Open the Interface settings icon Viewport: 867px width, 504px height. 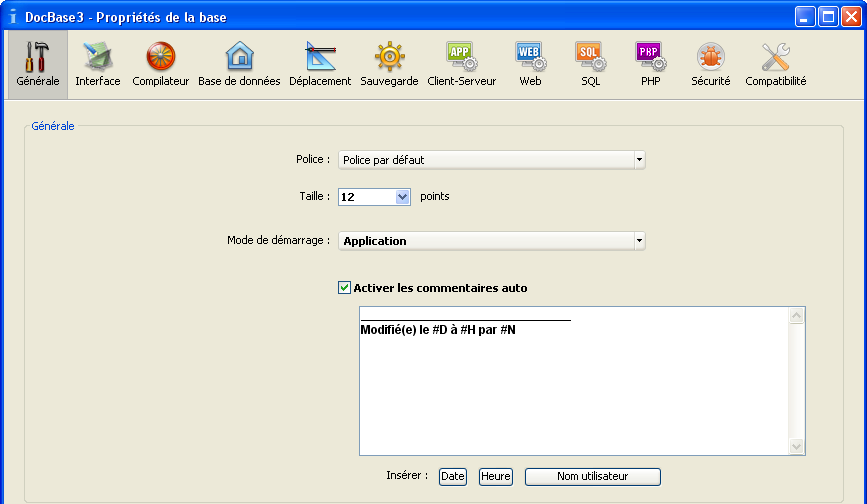97,64
